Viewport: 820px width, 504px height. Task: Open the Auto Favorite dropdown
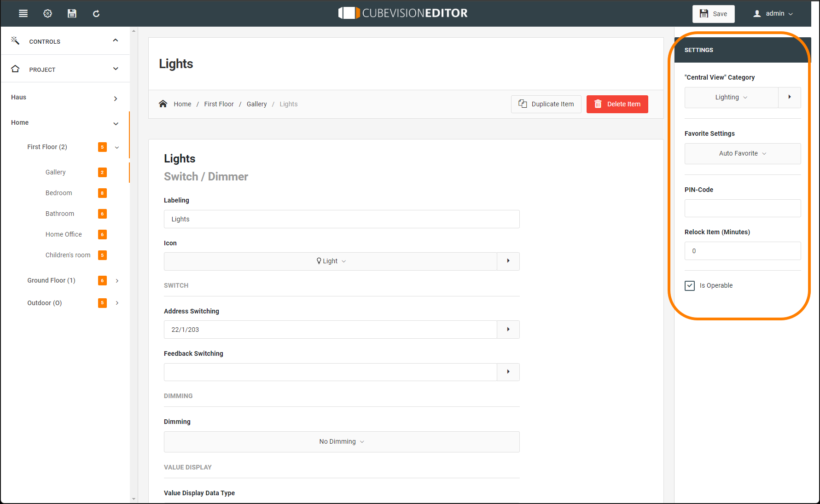tap(743, 153)
